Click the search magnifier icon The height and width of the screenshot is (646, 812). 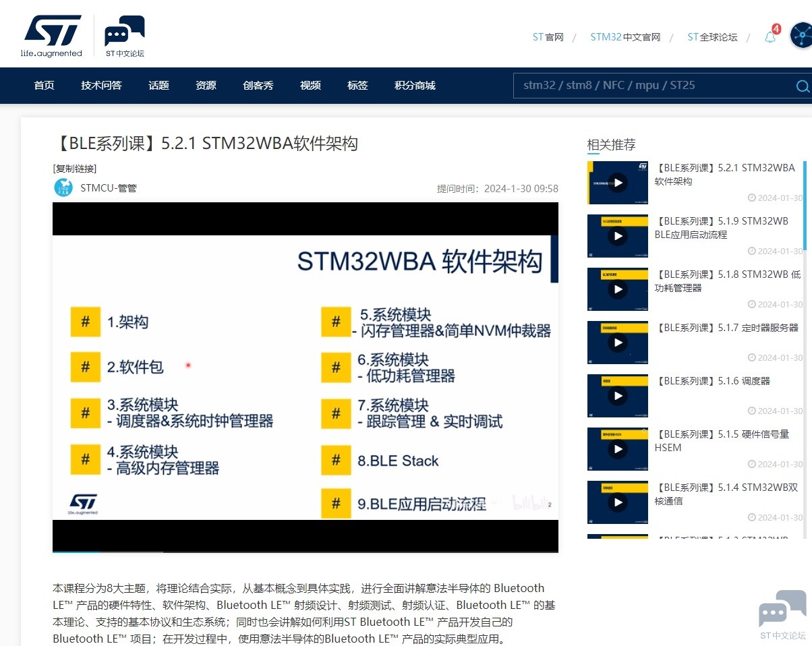[802, 86]
